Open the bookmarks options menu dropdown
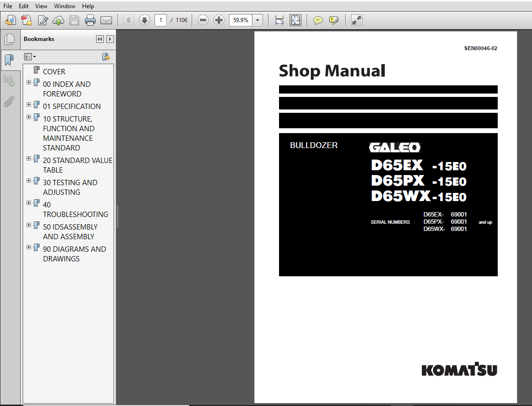 30,57
